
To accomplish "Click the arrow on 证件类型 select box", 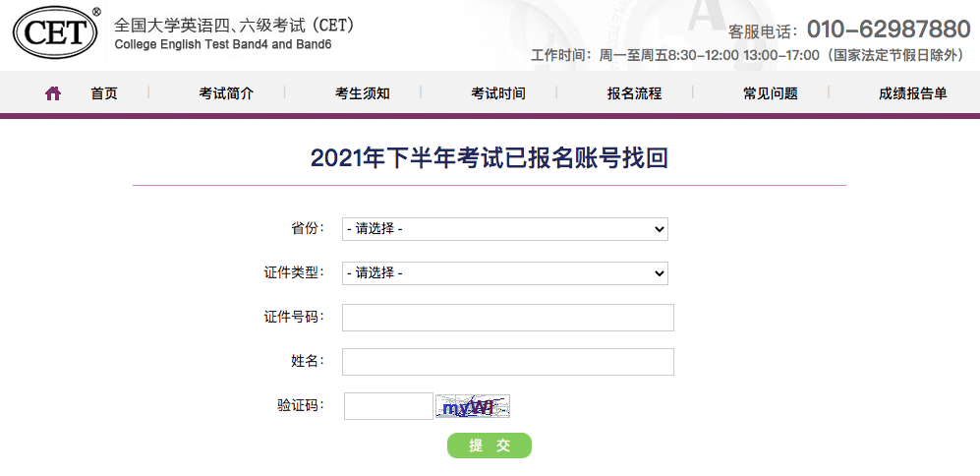I will point(659,273).
